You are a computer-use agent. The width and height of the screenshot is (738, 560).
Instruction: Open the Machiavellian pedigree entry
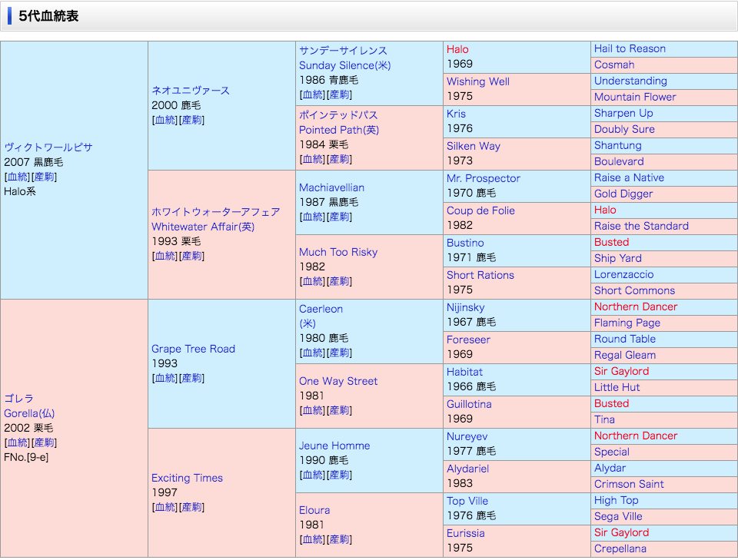point(332,187)
